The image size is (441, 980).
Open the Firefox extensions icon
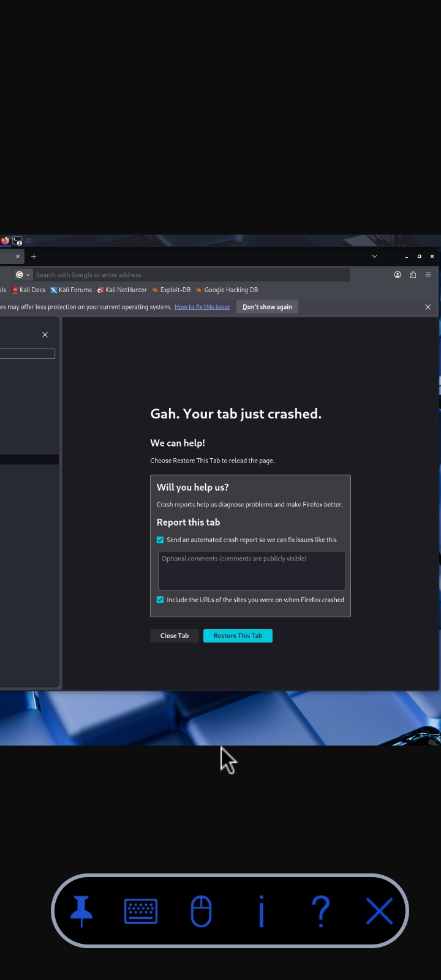coord(413,275)
